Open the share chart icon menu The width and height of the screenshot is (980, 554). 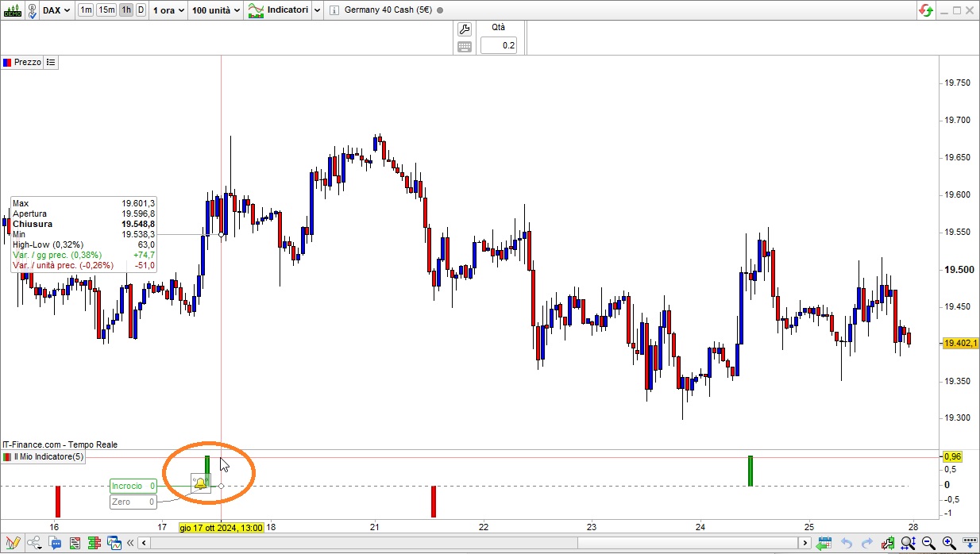[34, 544]
